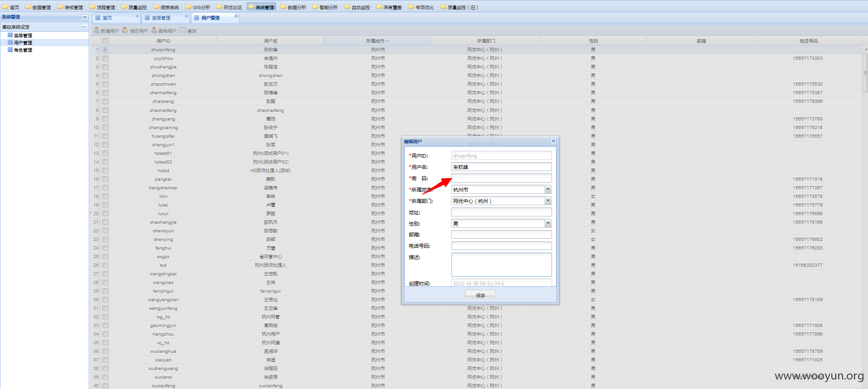Click the 删除用户 delete user icon
The image size is (868, 389).
coord(154,30)
